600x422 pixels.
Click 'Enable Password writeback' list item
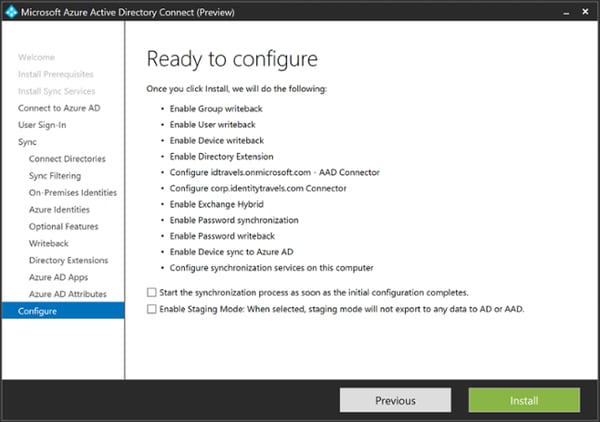[222, 236]
